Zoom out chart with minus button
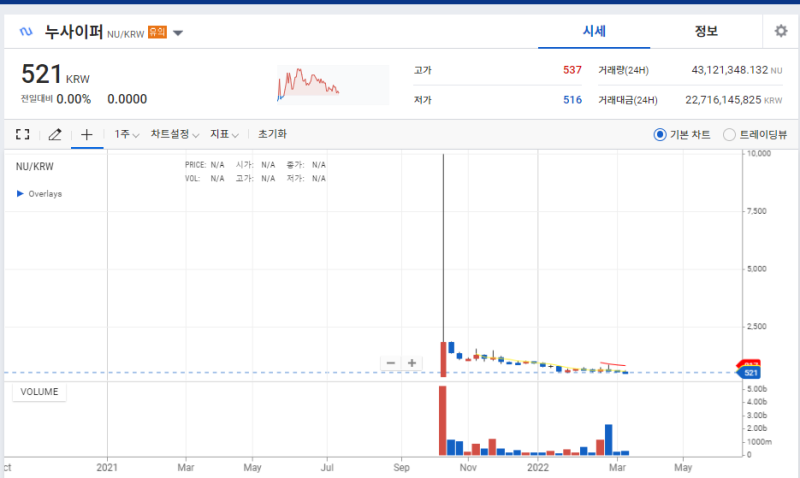Screen dimensions: 800x478 coord(391,363)
